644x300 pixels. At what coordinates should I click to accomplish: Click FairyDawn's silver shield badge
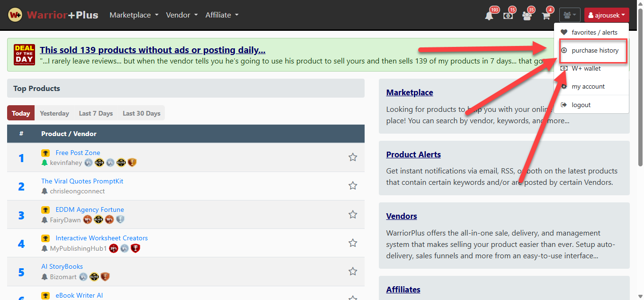(x=120, y=219)
